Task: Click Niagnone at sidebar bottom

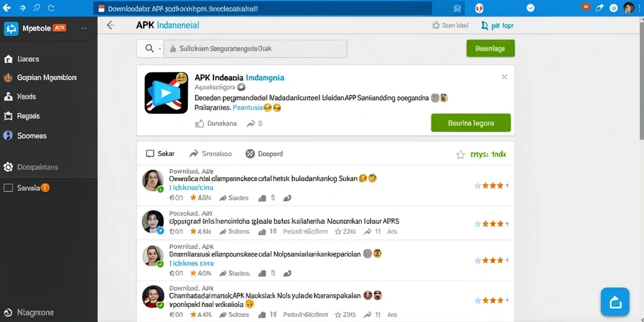Action: (x=30, y=313)
